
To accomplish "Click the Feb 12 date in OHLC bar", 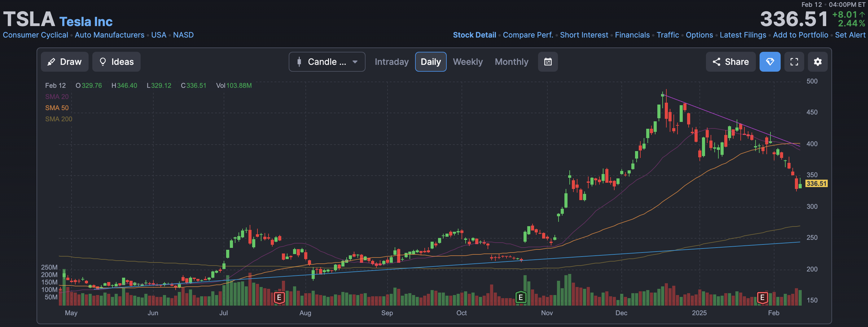I will click(55, 86).
